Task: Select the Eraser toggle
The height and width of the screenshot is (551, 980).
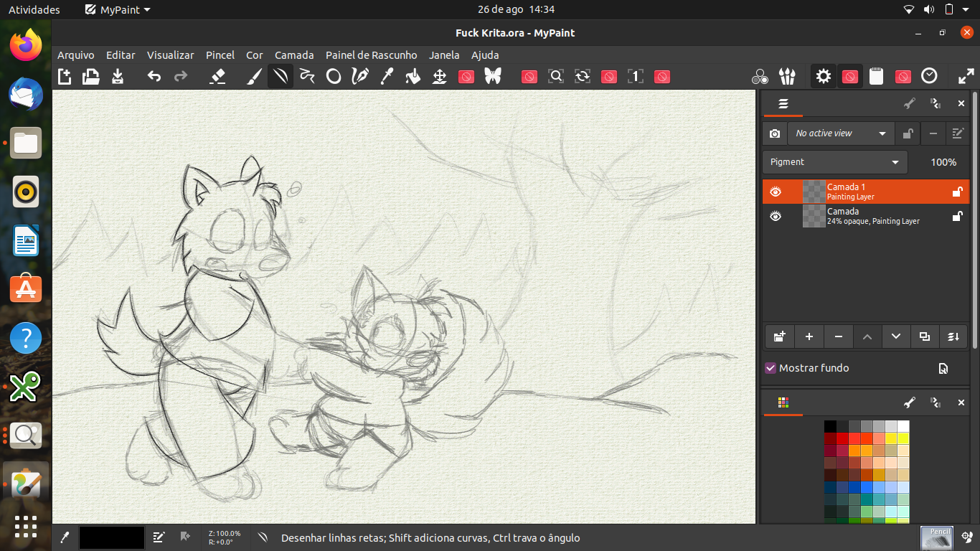Action: 218,76
